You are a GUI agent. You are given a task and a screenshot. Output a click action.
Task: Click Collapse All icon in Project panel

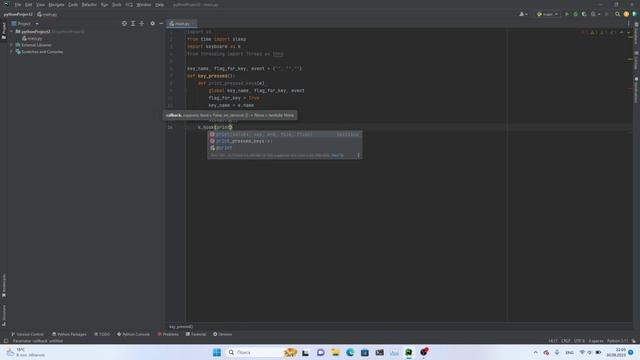tap(142, 24)
